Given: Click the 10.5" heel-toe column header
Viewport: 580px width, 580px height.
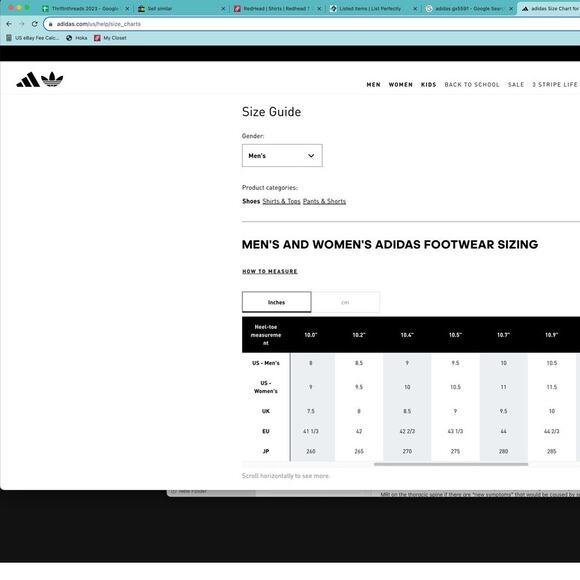Looking at the screenshot, I should point(455,335).
